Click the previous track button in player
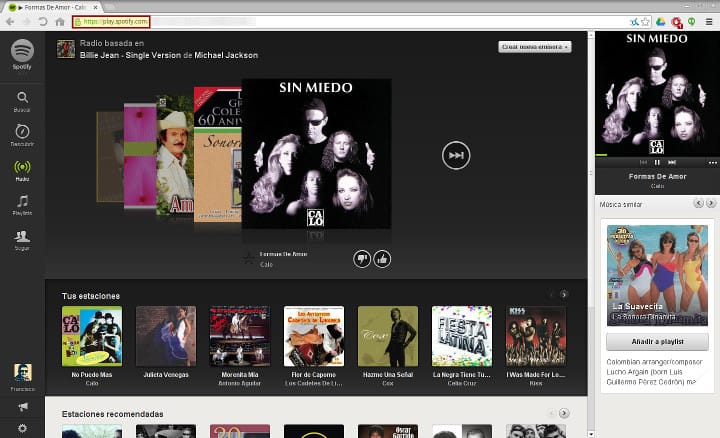 pyautogui.click(x=643, y=163)
